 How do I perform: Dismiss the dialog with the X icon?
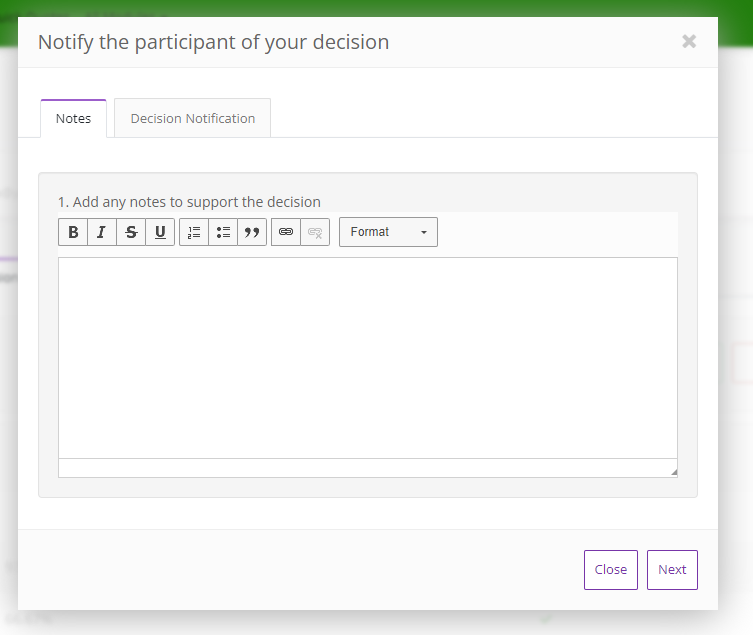pyautogui.click(x=689, y=41)
